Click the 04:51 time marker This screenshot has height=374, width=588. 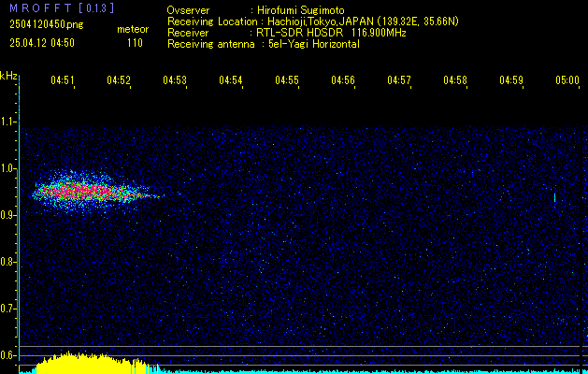63,80
